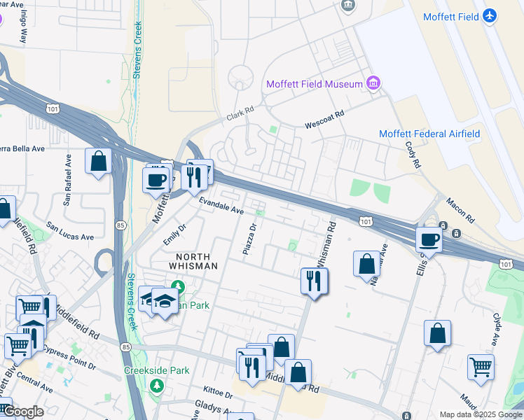Select the Moffett Field Museum marker icon
The image size is (524, 420).
coord(373,83)
